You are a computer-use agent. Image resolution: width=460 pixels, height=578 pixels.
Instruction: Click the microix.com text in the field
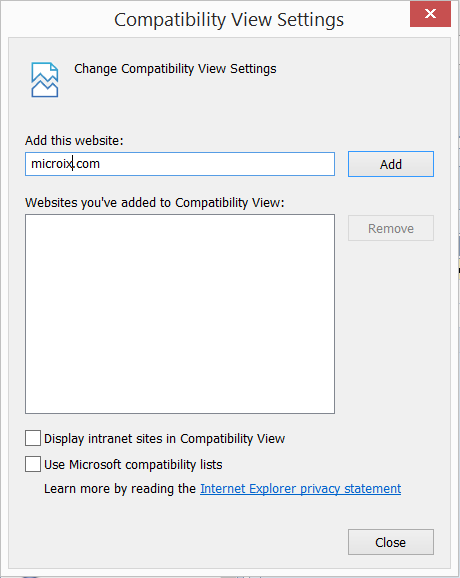[x=65, y=164]
